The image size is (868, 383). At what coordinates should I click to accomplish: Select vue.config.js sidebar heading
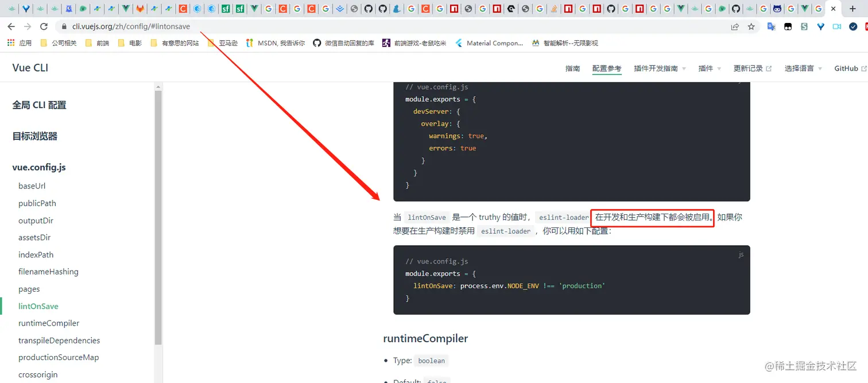pyautogui.click(x=39, y=167)
